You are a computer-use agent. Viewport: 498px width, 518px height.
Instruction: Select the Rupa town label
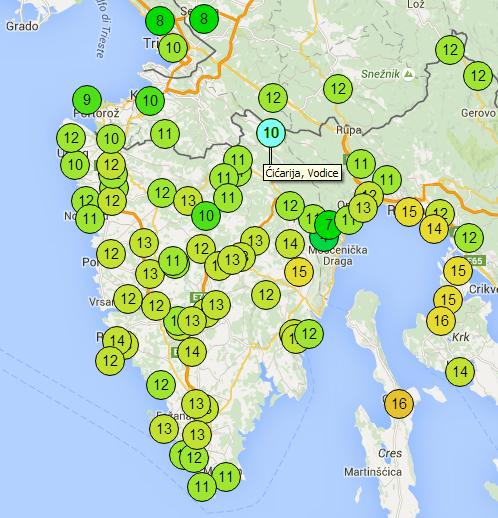point(348,130)
